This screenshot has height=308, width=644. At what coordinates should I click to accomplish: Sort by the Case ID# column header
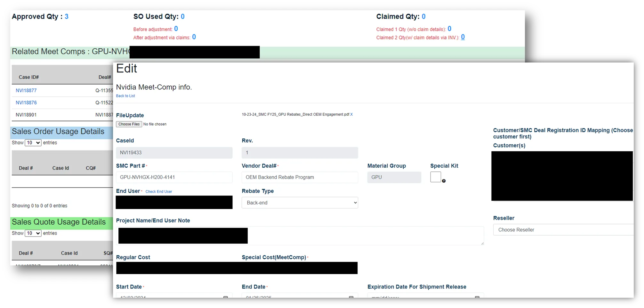(29, 77)
